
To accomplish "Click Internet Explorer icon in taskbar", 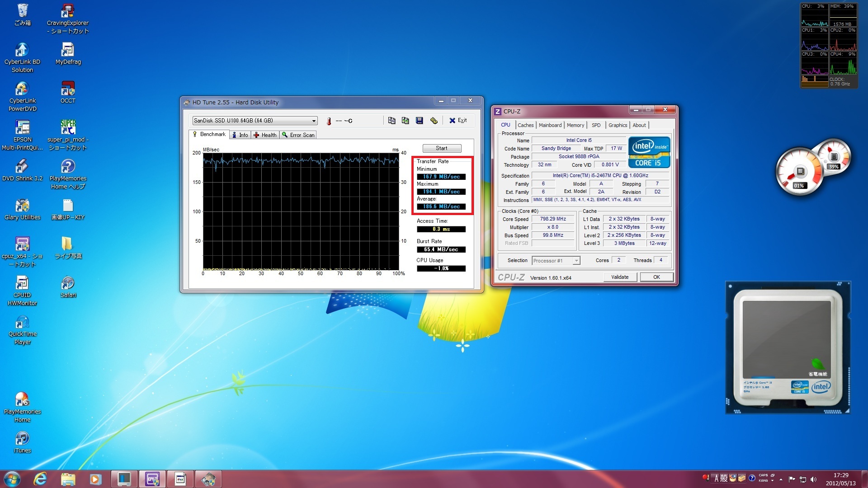I will pyautogui.click(x=40, y=479).
